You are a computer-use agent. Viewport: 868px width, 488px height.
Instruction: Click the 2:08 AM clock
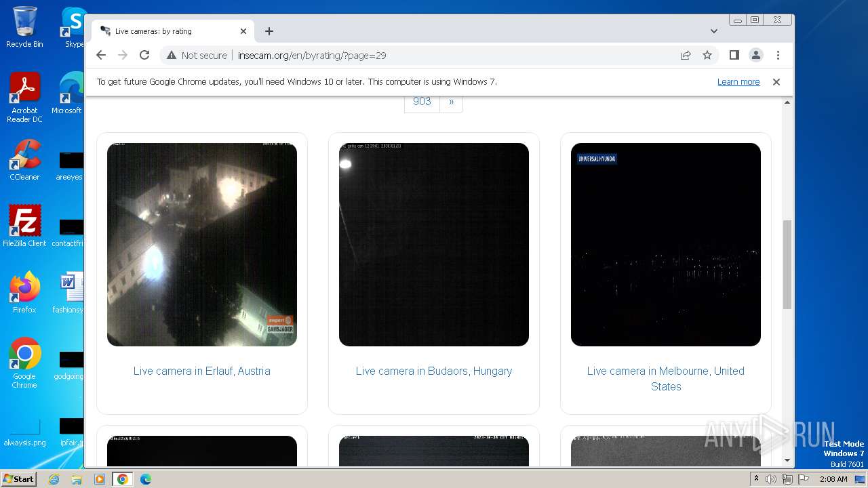(x=833, y=479)
